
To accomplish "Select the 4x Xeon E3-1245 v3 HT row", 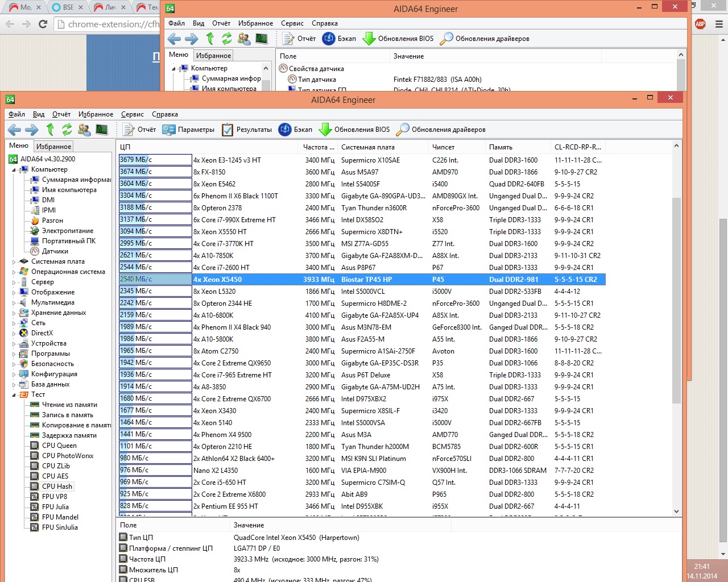I will pyautogui.click(x=362, y=160).
